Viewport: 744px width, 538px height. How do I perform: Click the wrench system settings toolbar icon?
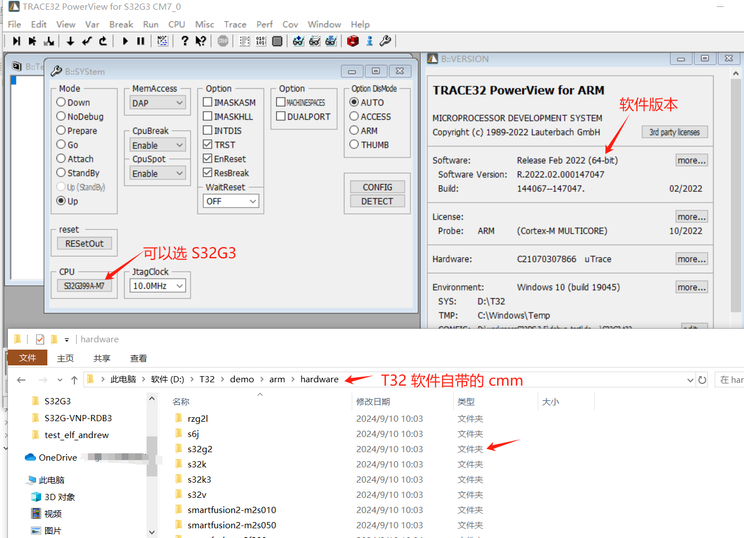(x=385, y=41)
